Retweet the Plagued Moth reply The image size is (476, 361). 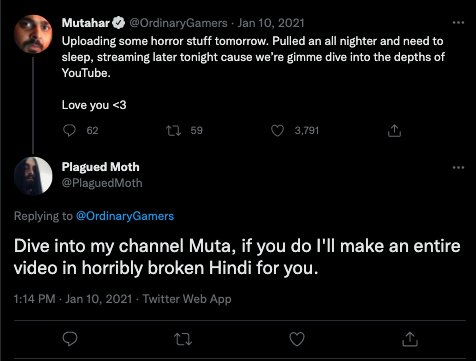[x=183, y=339]
